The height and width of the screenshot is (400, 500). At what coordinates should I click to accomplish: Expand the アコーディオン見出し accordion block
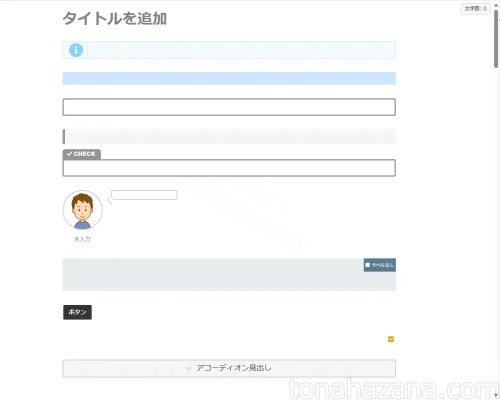(229, 368)
